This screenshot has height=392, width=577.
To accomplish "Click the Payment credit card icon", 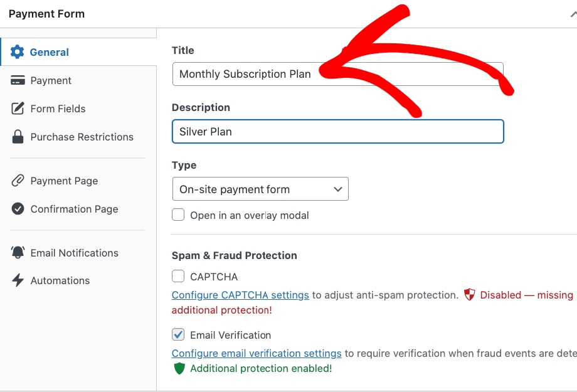I will (x=18, y=80).
